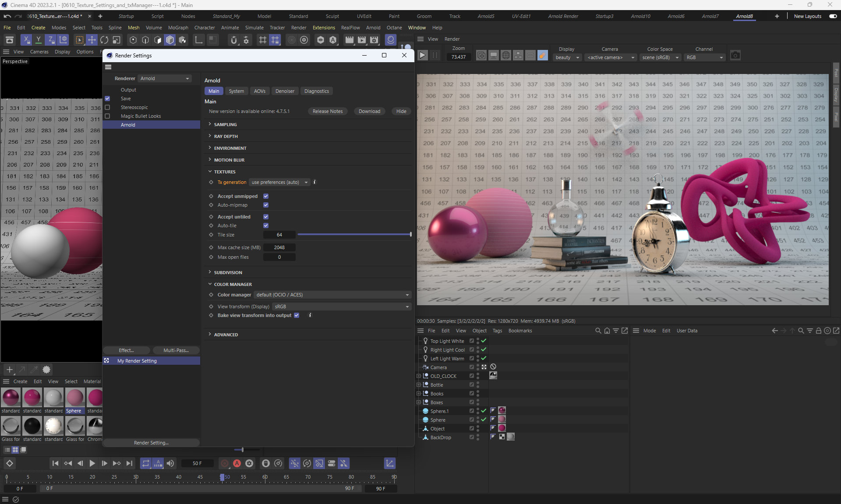Open the Display beauty dropdown
841x504 pixels.
(567, 57)
